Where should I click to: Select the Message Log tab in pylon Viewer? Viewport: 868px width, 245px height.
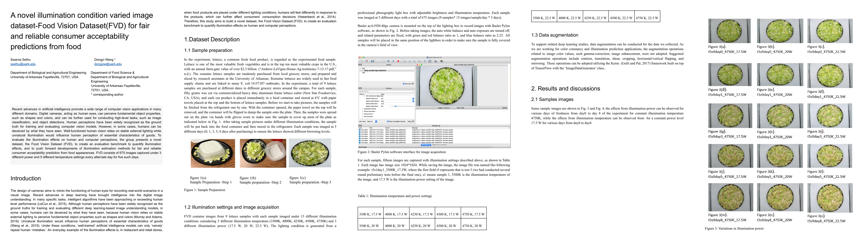426,145
